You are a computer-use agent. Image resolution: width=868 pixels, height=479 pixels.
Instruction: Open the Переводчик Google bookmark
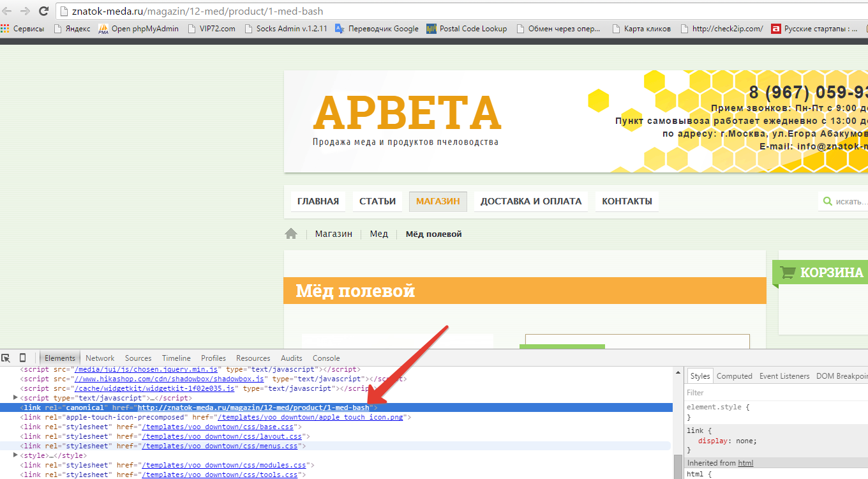(x=377, y=29)
